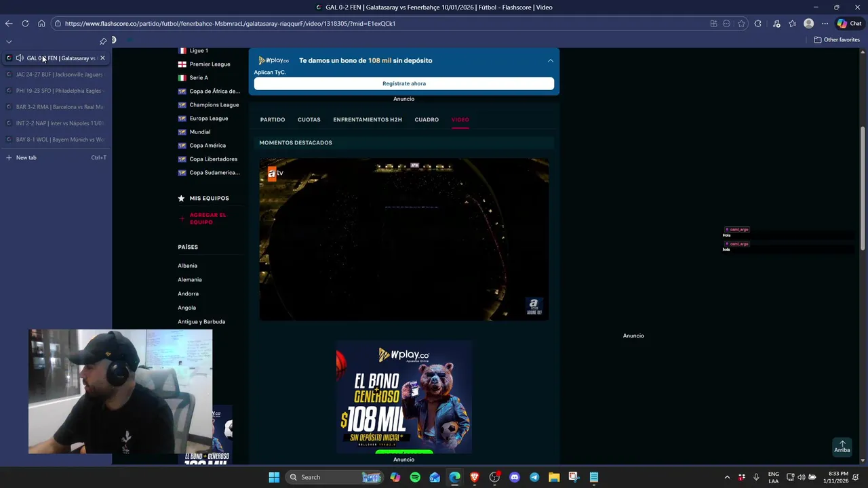Switch to PHI 19-23 SFO tab

(56, 91)
